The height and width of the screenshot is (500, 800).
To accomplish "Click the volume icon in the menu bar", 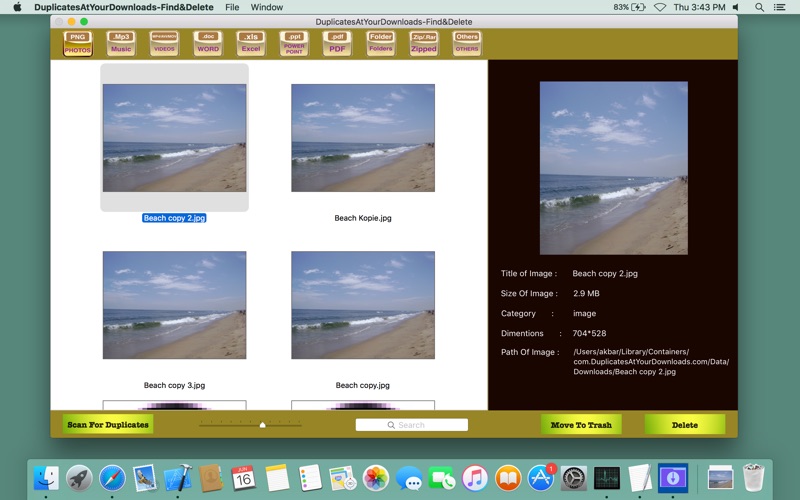I will point(736,7).
